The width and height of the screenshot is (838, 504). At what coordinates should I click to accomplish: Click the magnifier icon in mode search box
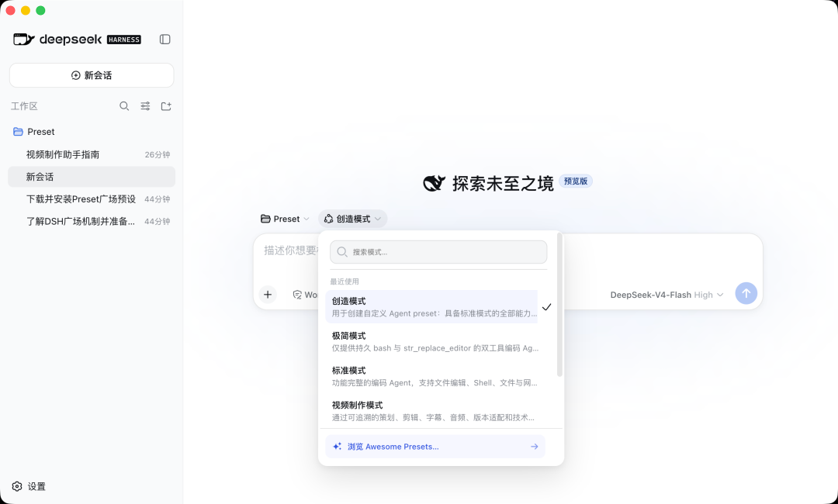pyautogui.click(x=342, y=252)
